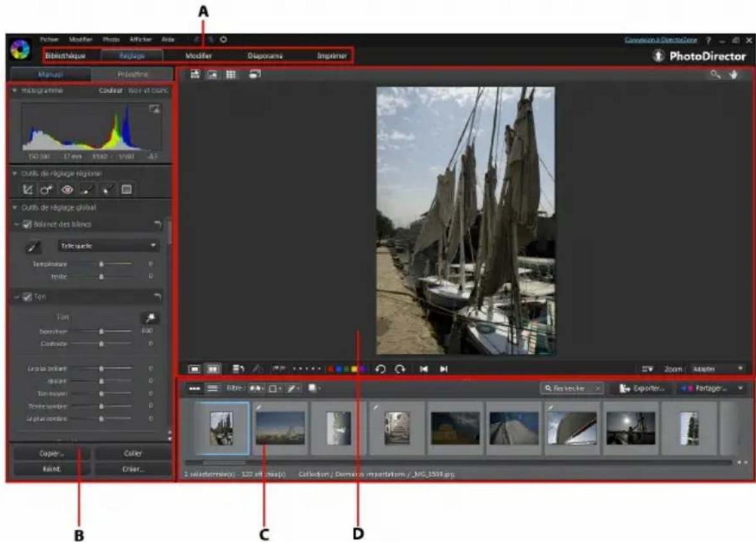Open the DirectorZone connection link
Image resolution: width=756 pixels, height=542 pixels.
coord(661,40)
